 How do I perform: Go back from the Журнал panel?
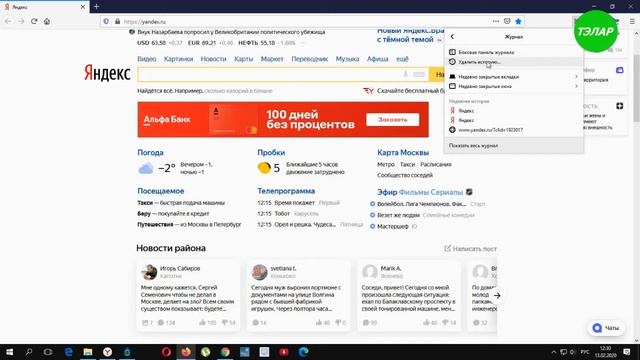452,37
